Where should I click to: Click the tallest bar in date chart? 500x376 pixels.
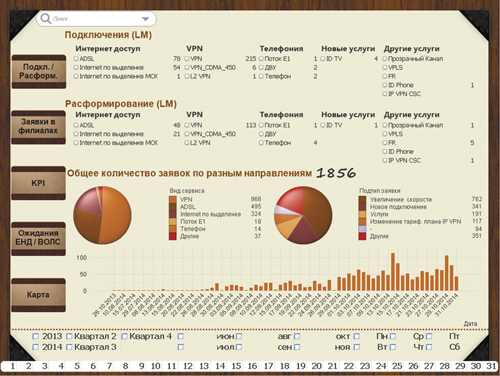[x=393, y=272]
